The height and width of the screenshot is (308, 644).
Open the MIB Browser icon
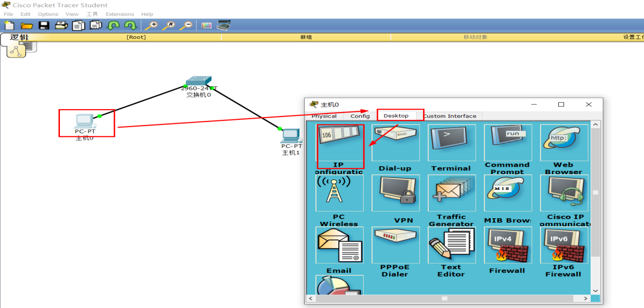point(508,193)
